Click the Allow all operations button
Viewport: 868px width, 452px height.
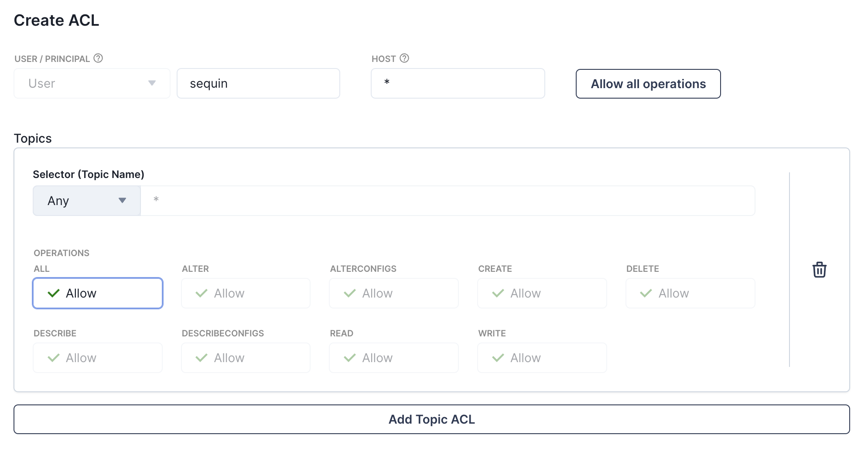(648, 84)
